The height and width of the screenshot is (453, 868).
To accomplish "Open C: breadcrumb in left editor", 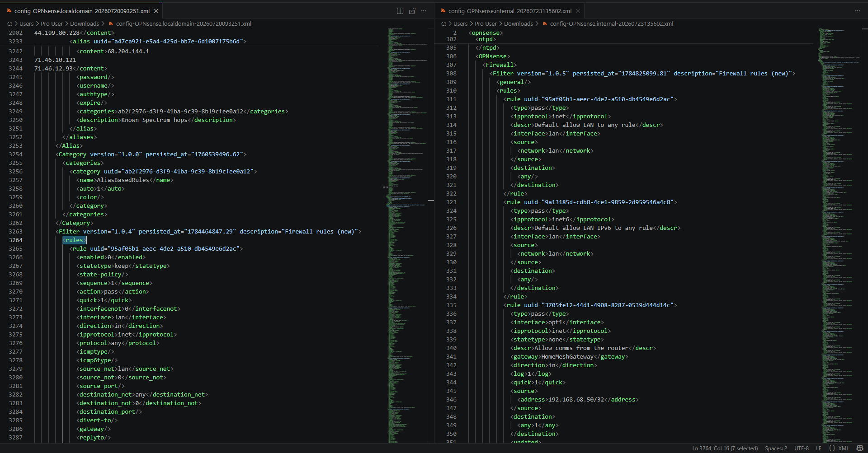I will 10,24.
